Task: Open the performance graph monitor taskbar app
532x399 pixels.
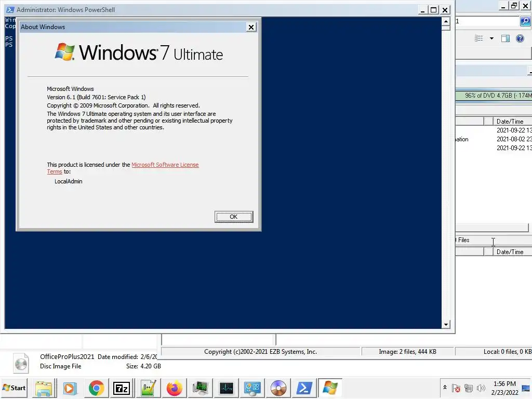Action: click(x=227, y=388)
